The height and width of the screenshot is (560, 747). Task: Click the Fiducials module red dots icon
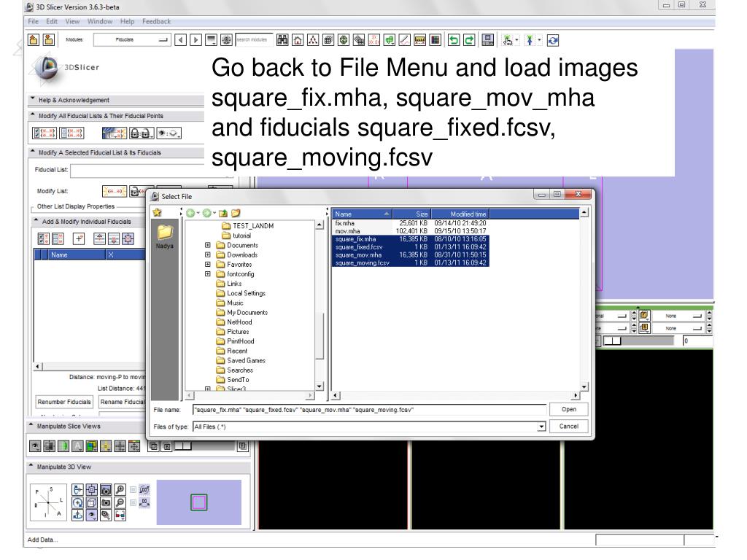[x=374, y=41]
